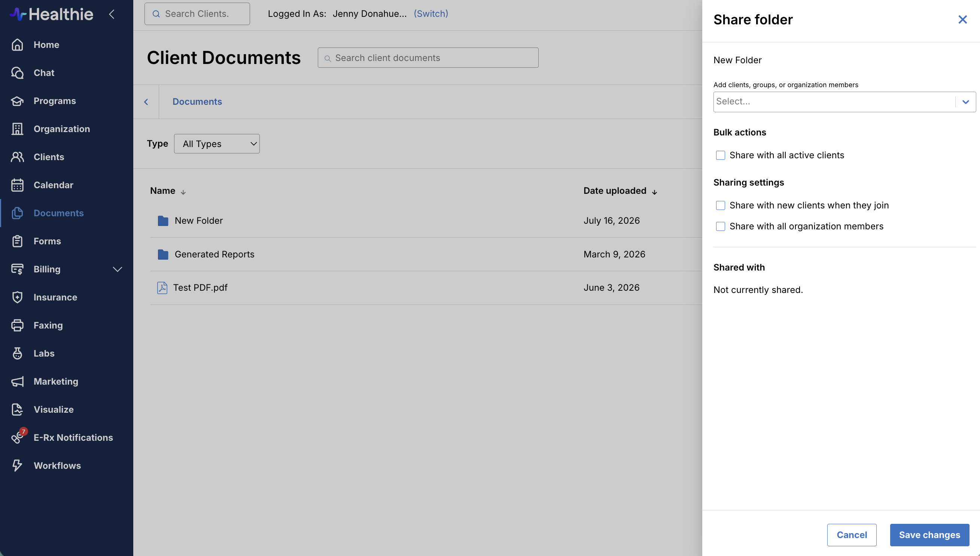Select the Forms menu item

pyautogui.click(x=48, y=241)
